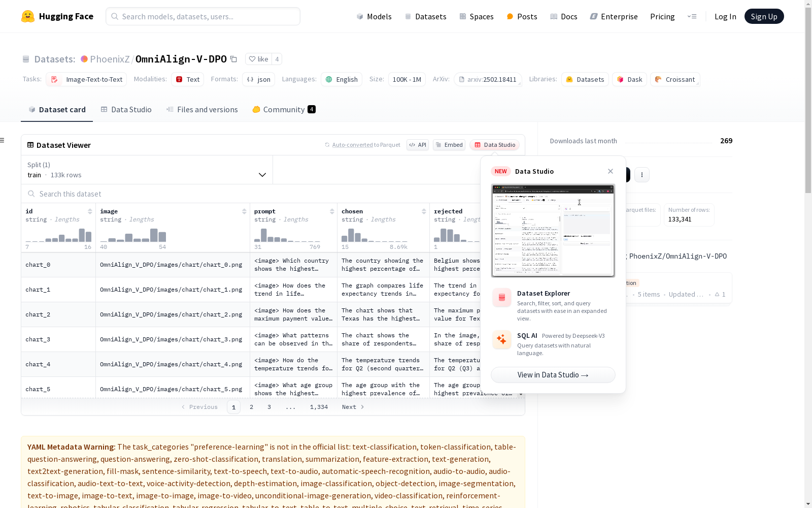Close the Data Studio popup

pos(611,171)
